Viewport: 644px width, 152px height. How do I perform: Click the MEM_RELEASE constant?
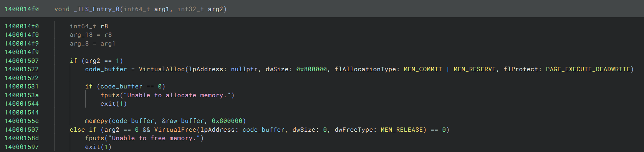pos(402,130)
